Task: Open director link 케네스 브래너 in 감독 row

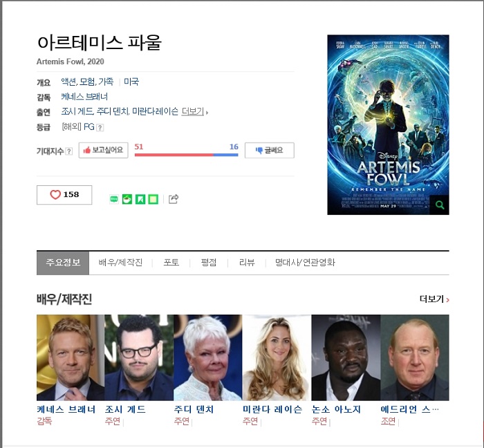Action: (84, 97)
